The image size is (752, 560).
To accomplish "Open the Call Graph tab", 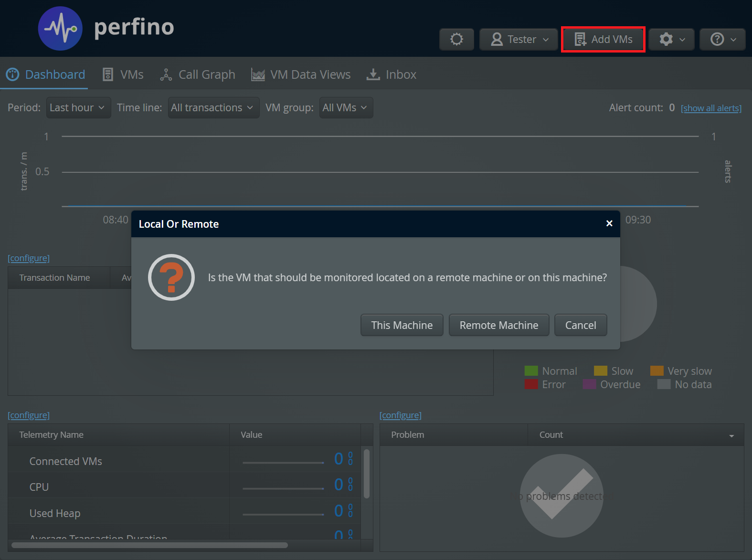I will coord(198,74).
